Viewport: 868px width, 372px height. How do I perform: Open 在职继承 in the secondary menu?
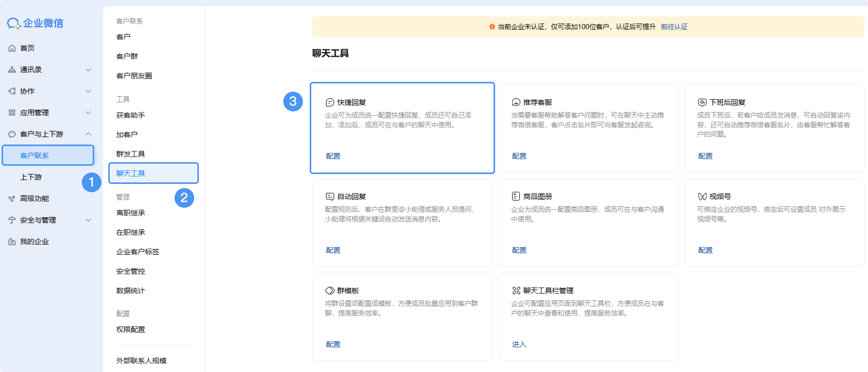tap(131, 233)
